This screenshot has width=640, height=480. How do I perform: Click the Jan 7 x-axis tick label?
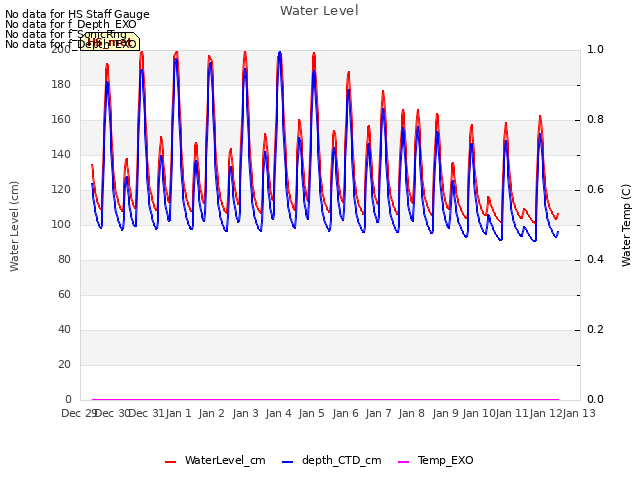[378, 413]
